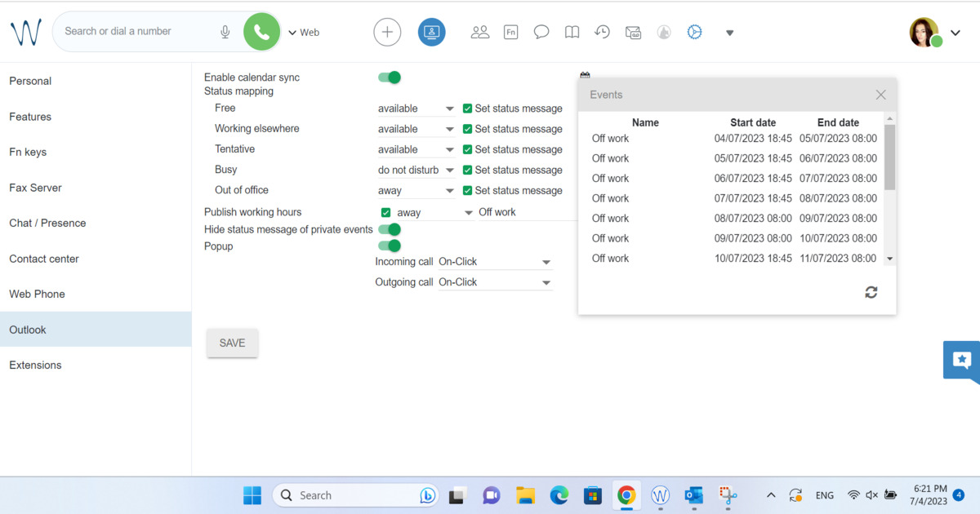The image size is (980, 514).
Task: Open the Incoming call popup dropdown
Action: pos(495,262)
